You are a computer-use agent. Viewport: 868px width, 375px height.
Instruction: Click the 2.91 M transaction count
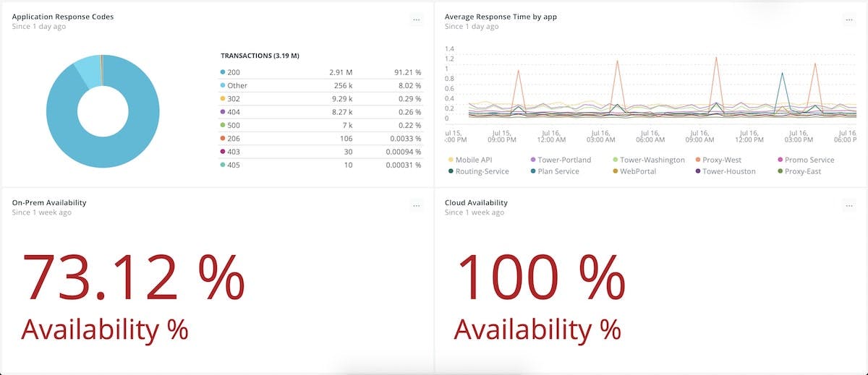[340, 73]
